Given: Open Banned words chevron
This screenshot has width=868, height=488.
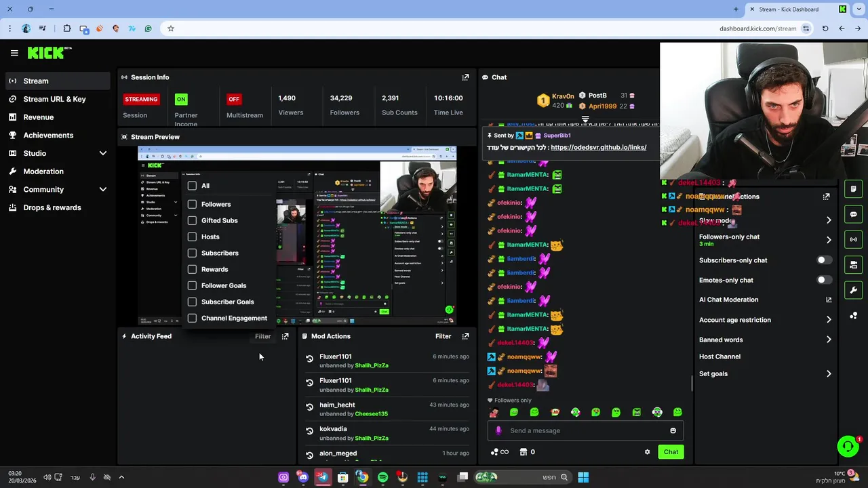Looking at the screenshot, I should [x=829, y=340].
